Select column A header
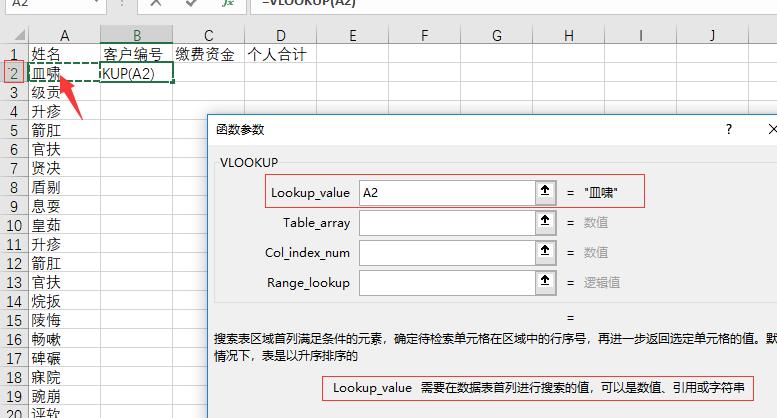Image resolution: width=777 pixels, height=418 pixels. coord(64,35)
